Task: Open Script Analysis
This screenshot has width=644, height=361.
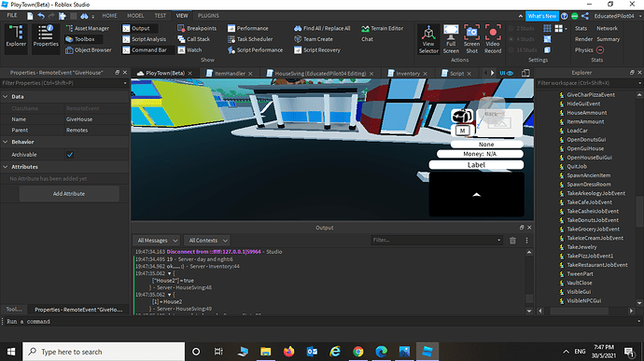Action: (144, 39)
